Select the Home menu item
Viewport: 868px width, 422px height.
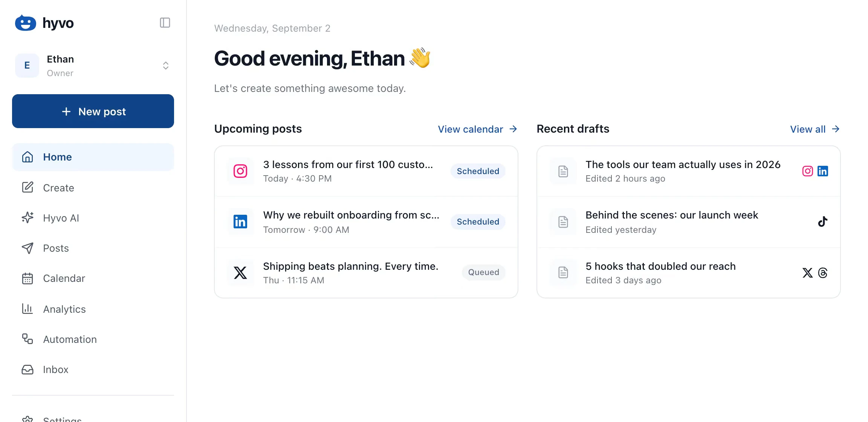point(93,157)
